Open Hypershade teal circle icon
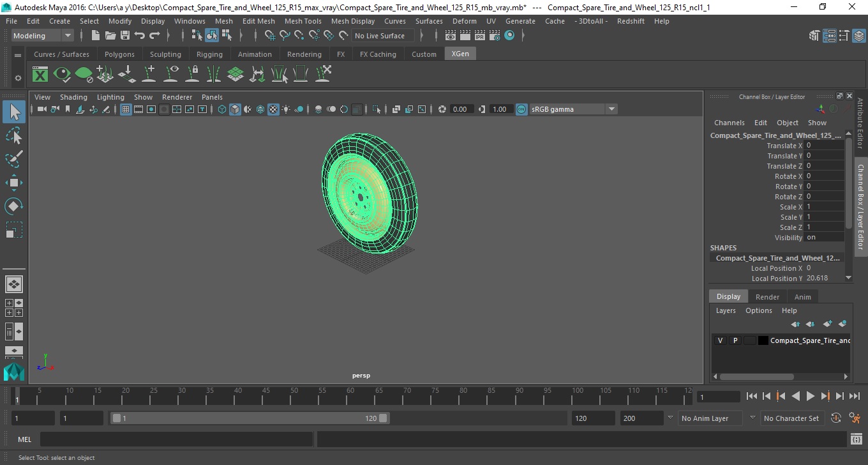Viewport: 868px width, 465px height. click(509, 36)
